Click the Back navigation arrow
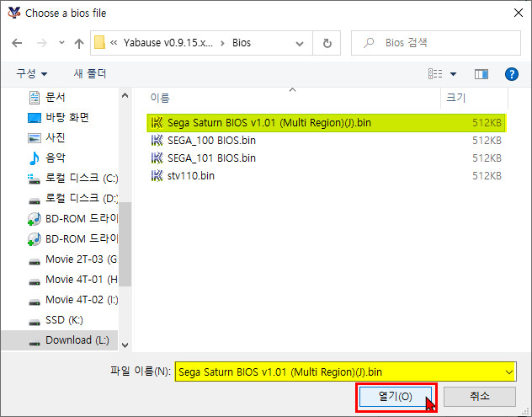The height and width of the screenshot is (417, 532). (17, 43)
